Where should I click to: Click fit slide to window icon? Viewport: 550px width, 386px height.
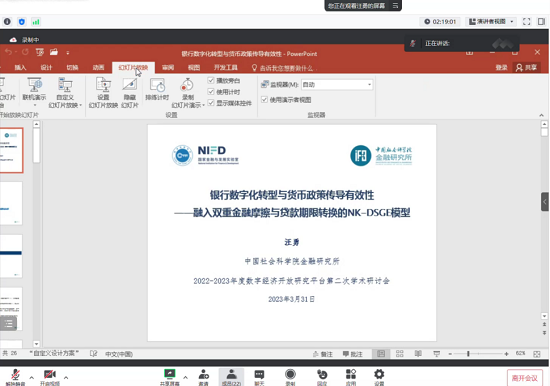click(x=537, y=354)
